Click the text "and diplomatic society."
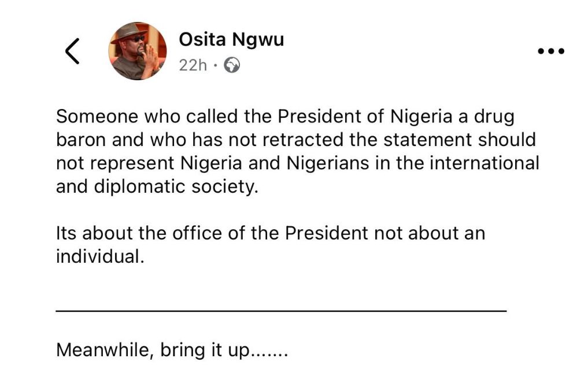The width and height of the screenshot is (588, 373). (156, 187)
